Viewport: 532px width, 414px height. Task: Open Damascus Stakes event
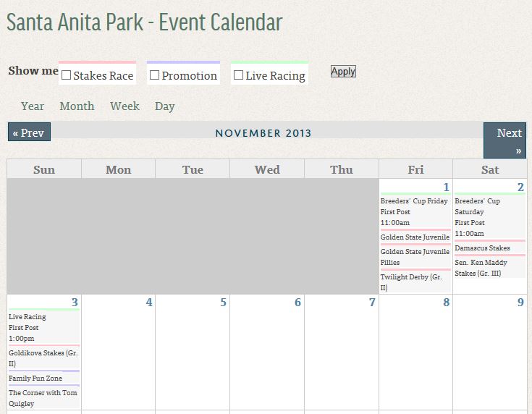point(482,248)
